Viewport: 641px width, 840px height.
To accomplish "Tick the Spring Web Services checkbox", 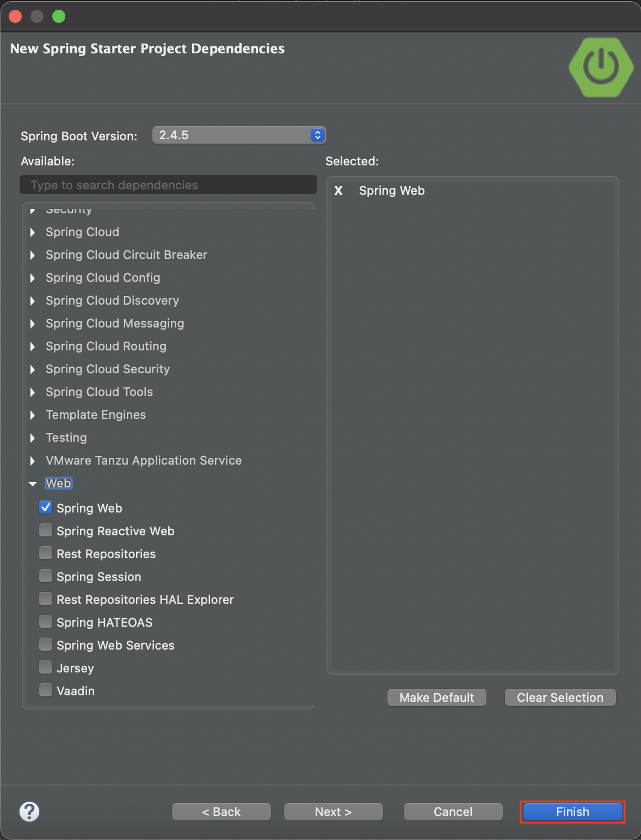I will tap(46, 645).
